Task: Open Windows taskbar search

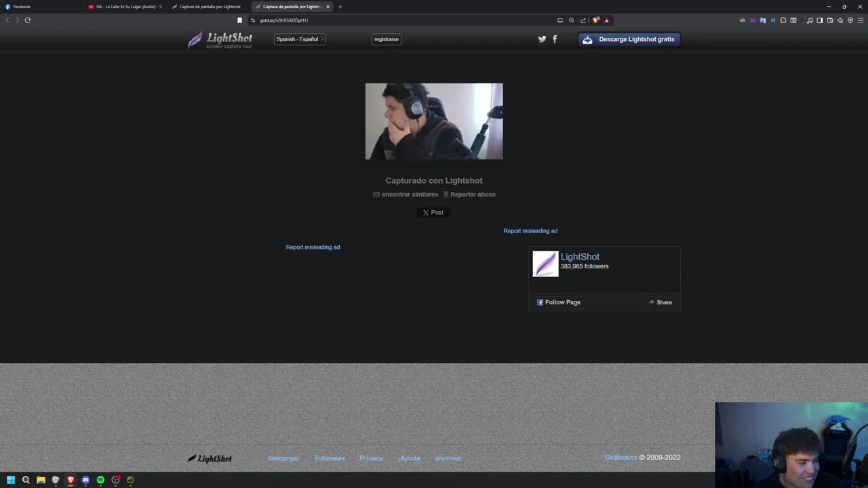Action: pos(26,480)
